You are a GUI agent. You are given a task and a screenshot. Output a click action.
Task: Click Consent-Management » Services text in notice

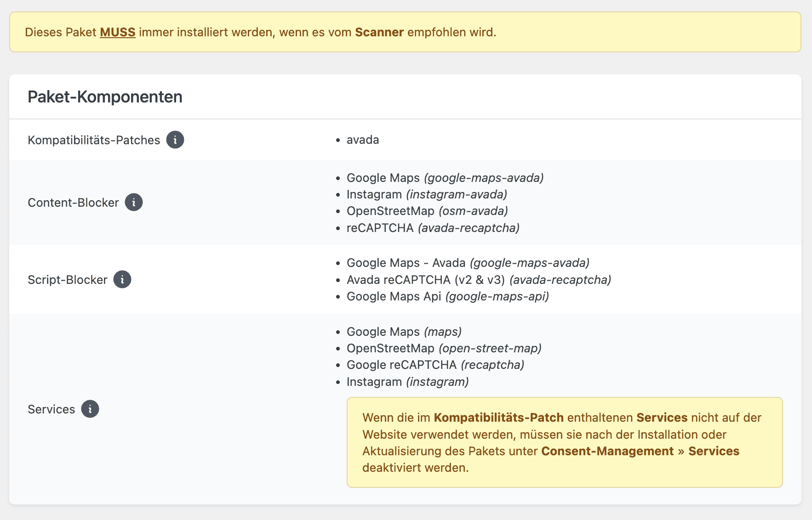(640, 451)
